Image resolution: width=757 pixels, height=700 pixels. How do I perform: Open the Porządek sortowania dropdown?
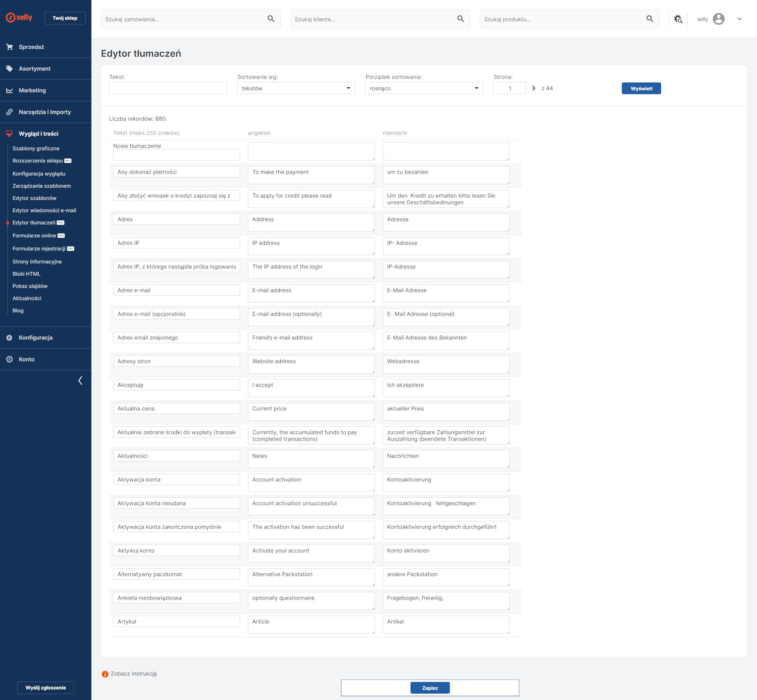click(424, 88)
